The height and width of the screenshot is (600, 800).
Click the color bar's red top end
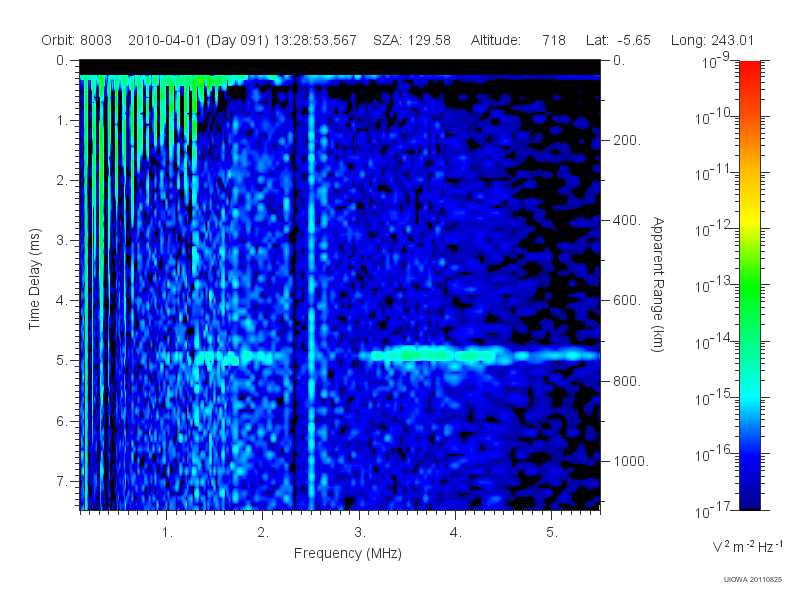pos(749,66)
